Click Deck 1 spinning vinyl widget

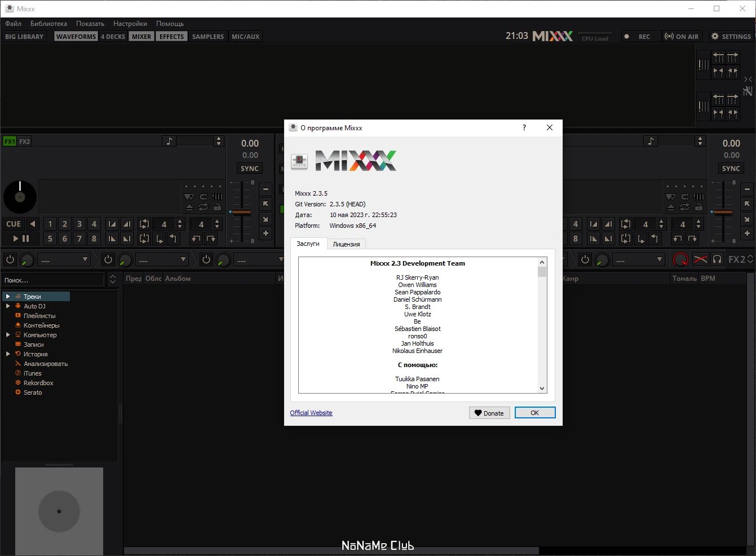(20, 197)
